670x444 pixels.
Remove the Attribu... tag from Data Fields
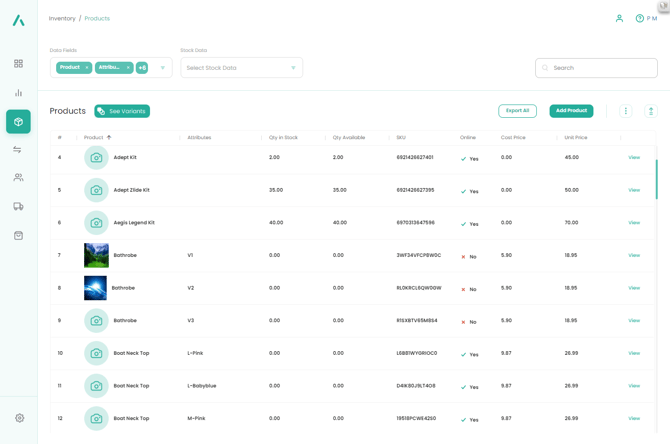pyautogui.click(x=128, y=68)
